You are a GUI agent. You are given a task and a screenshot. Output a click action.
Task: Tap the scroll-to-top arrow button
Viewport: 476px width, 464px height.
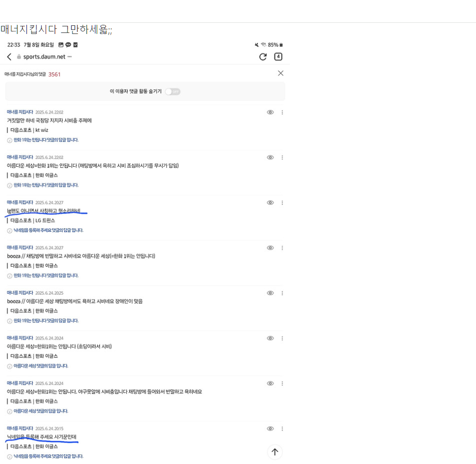(275, 452)
